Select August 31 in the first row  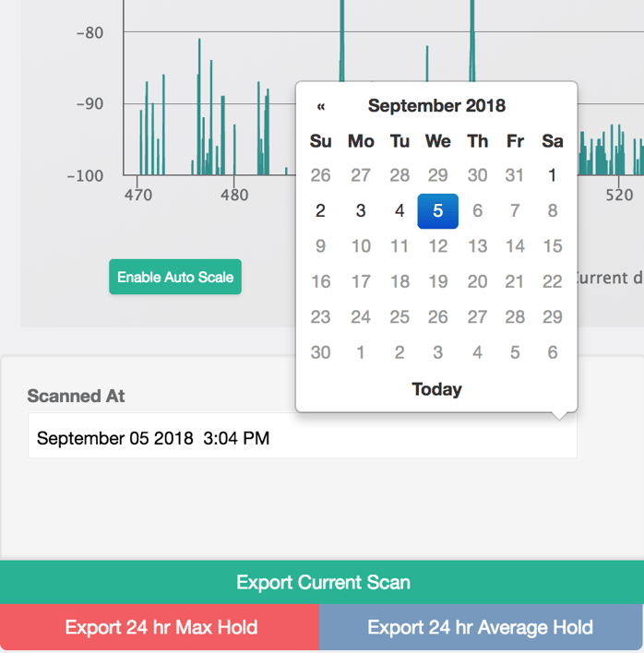[515, 175]
